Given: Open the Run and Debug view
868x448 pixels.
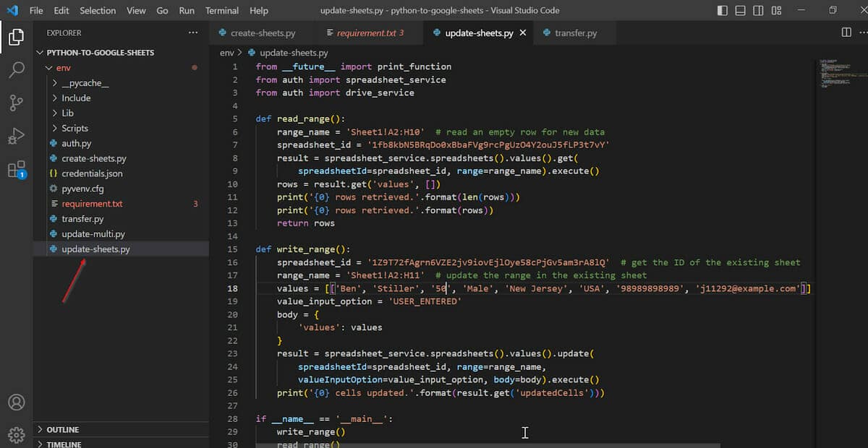Looking at the screenshot, I should pos(16,137).
